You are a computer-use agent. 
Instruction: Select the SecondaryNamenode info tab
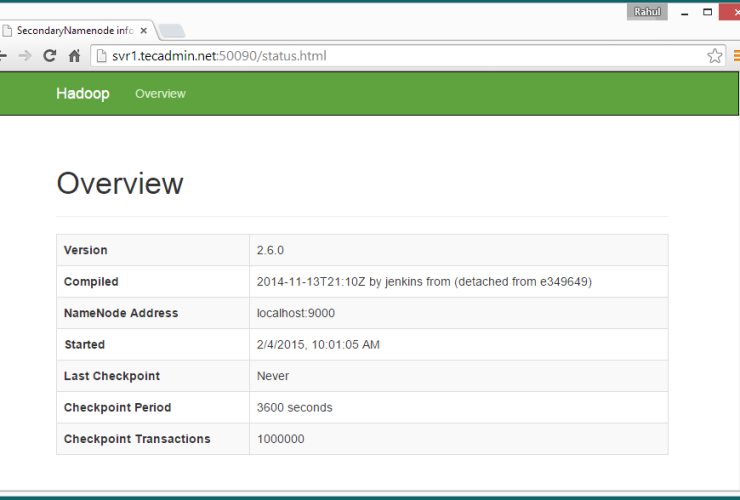(70, 31)
